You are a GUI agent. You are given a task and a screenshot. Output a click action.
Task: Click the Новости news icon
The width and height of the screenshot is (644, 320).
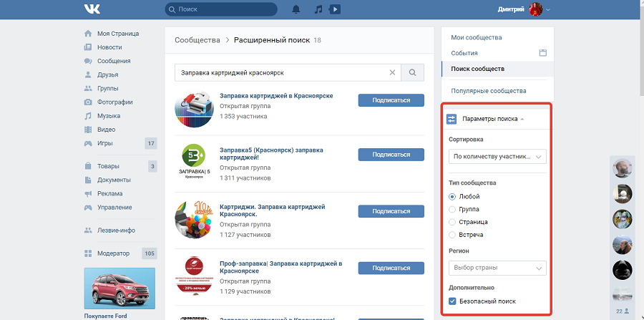[88, 47]
